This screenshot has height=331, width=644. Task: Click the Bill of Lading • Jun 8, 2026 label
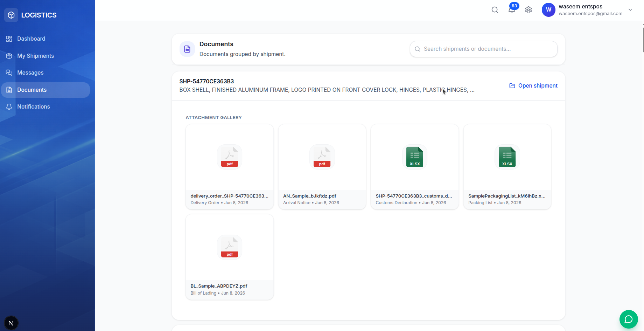pos(218,293)
